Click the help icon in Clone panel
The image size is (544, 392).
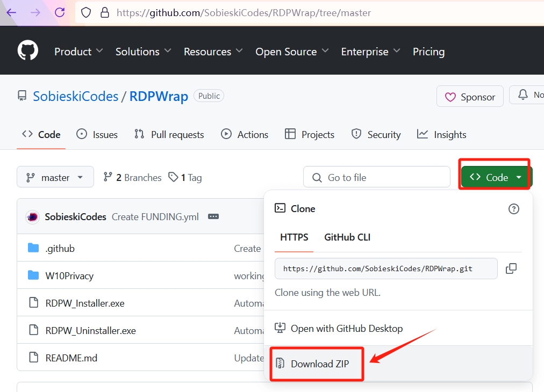click(x=514, y=209)
